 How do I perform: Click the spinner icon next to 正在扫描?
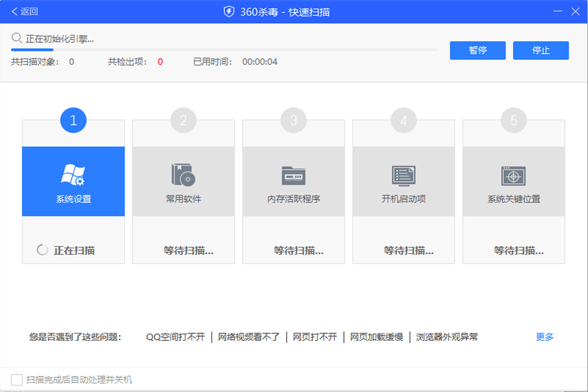[x=42, y=250]
